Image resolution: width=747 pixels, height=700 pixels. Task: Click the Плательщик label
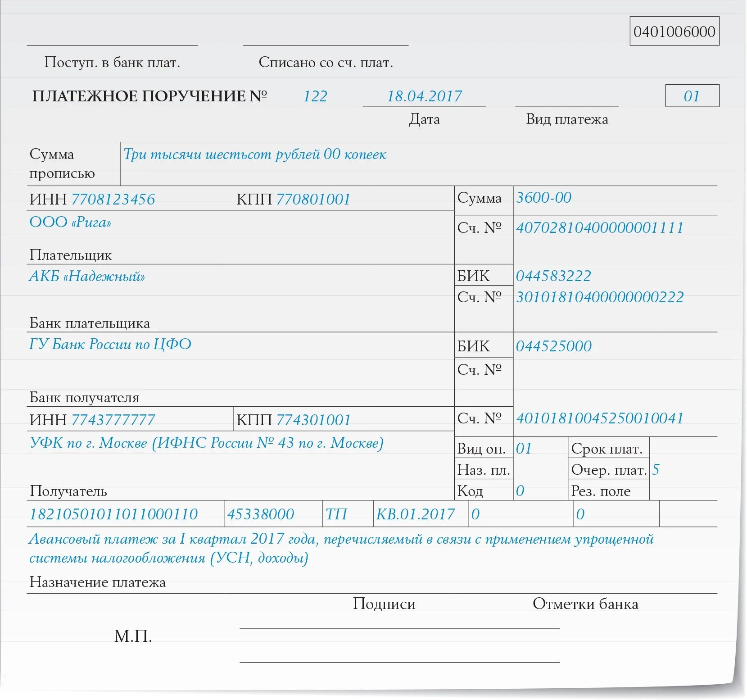coord(71,255)
